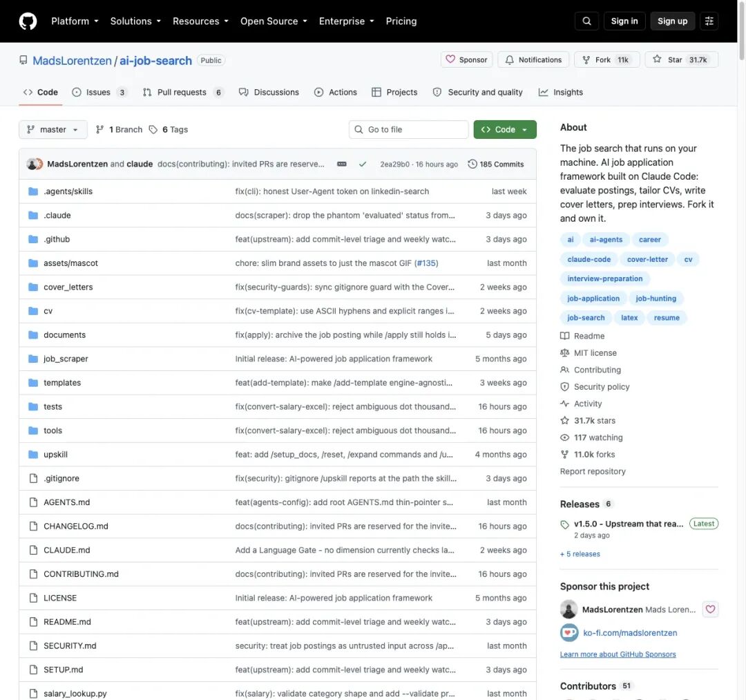The image size is (746, 700).
Task: Click Sign in
Action: coord(624,21)
